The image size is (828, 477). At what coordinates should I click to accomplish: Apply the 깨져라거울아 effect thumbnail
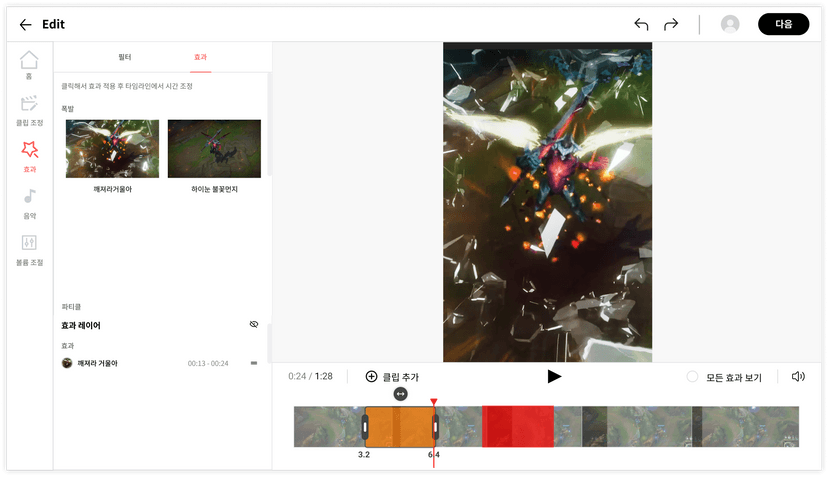pyautogui.click(x=112, y=148)
